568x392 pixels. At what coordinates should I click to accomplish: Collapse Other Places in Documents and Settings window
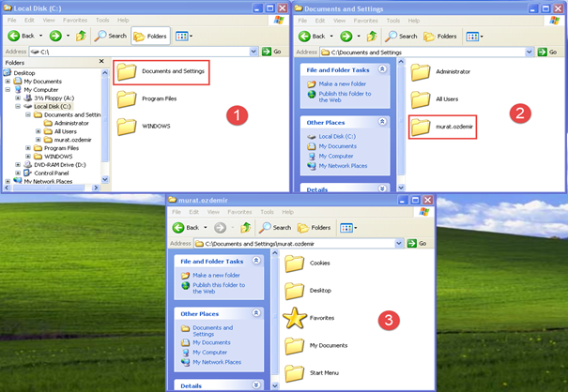tap(382, 122)
